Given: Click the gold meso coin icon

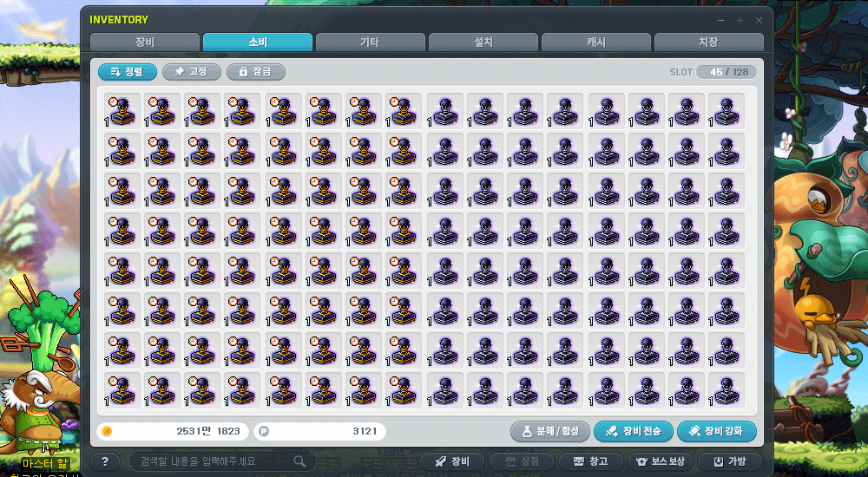Looking at the screenshot, I should (107, 431).
